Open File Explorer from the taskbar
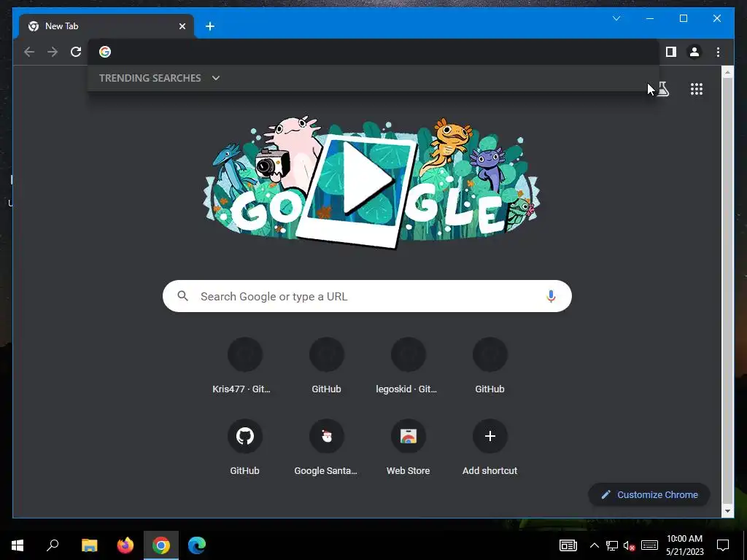The image size is (747, 560). click(89, 545)
